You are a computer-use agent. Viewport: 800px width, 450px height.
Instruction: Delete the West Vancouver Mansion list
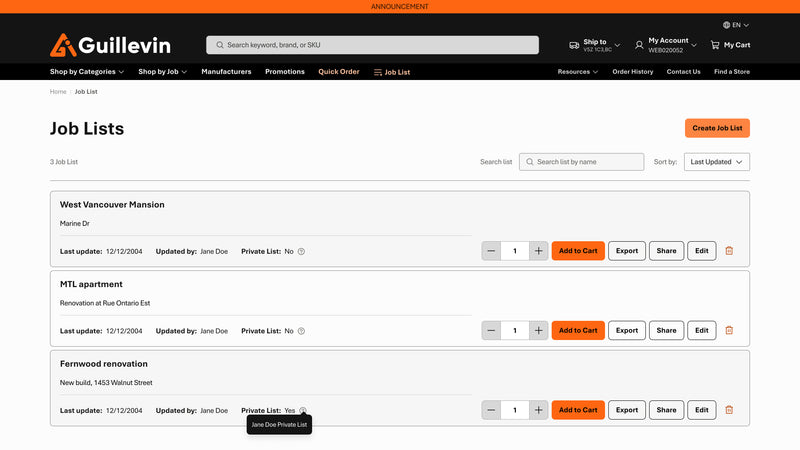point(729,251)
